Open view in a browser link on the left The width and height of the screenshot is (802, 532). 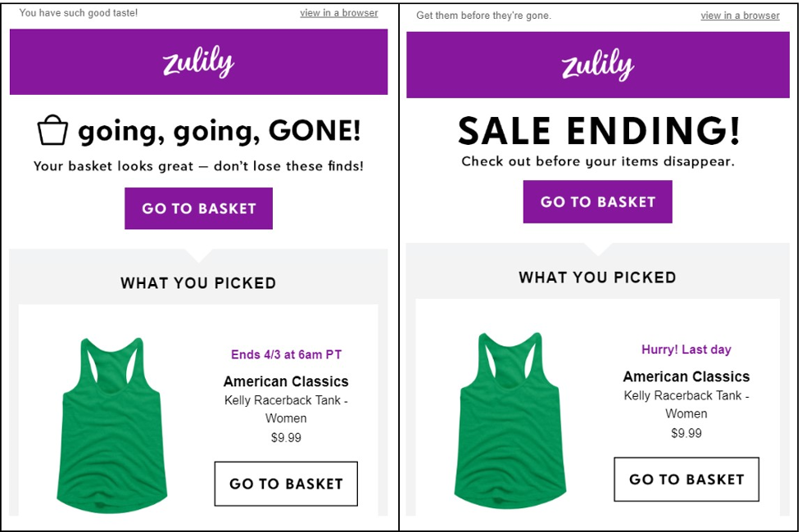click(338, 13)
